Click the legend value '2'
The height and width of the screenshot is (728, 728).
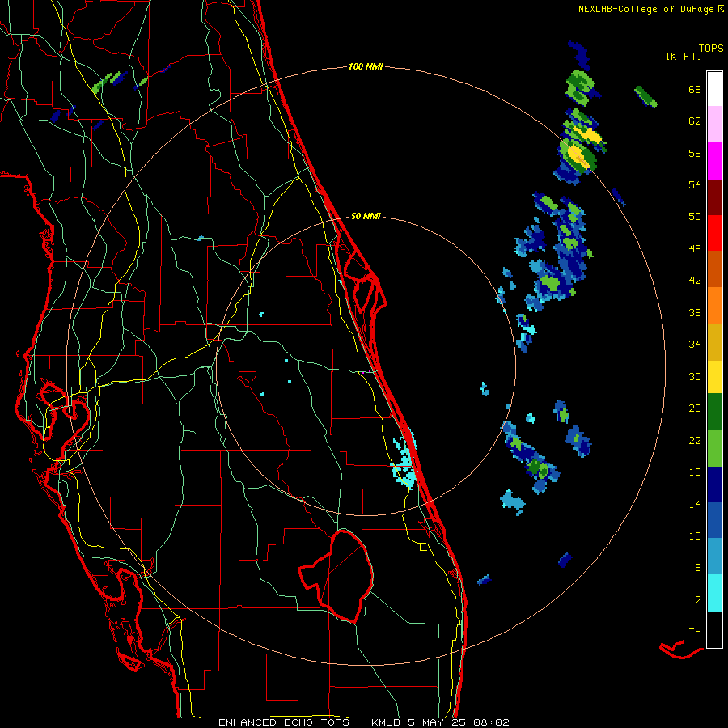pos(698,600)
